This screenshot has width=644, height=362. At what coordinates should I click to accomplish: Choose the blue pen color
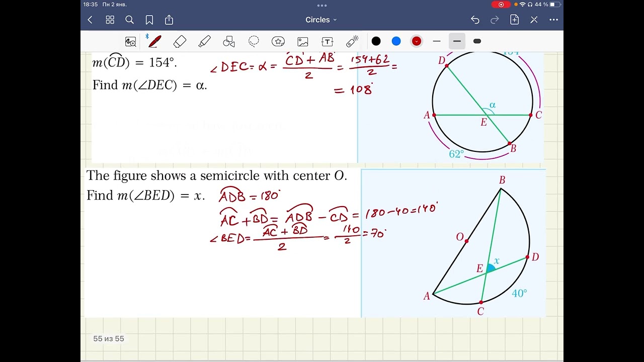click(x=396, y=41)
